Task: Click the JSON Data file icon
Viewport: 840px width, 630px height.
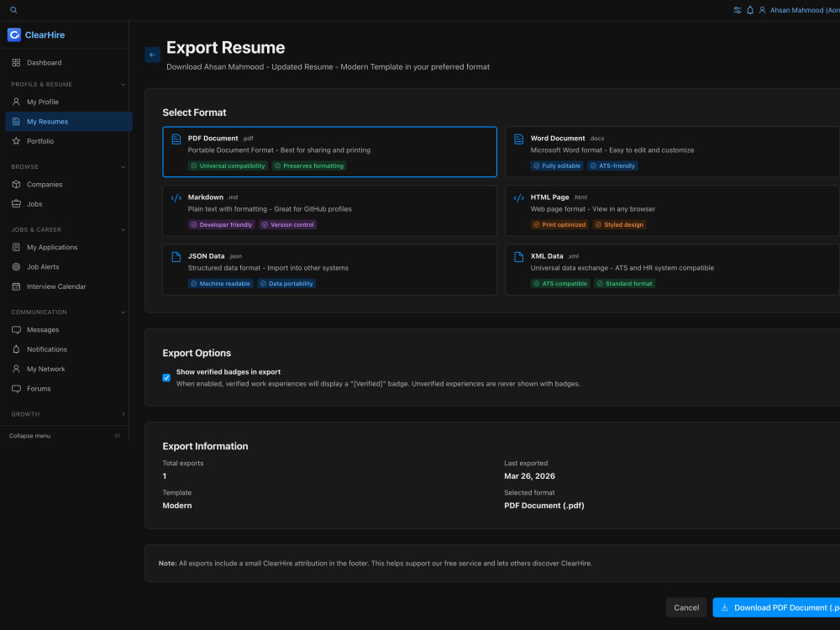Action: (176, 257)
